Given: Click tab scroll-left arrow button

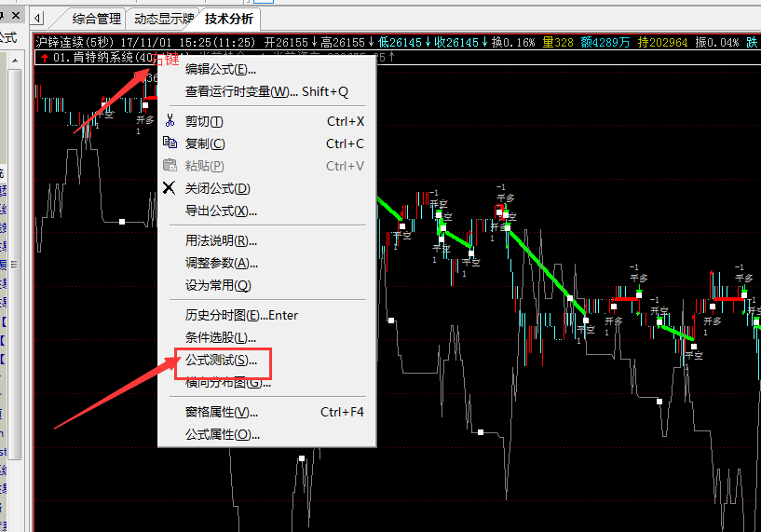Looking at the screenshot, I should pos(37,19).
